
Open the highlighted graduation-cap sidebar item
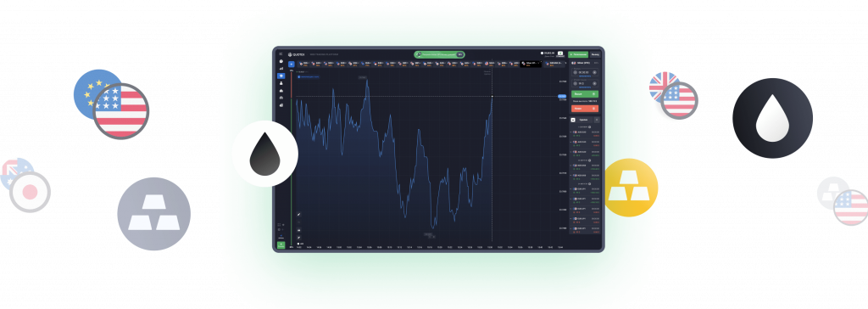pos(281,76)
